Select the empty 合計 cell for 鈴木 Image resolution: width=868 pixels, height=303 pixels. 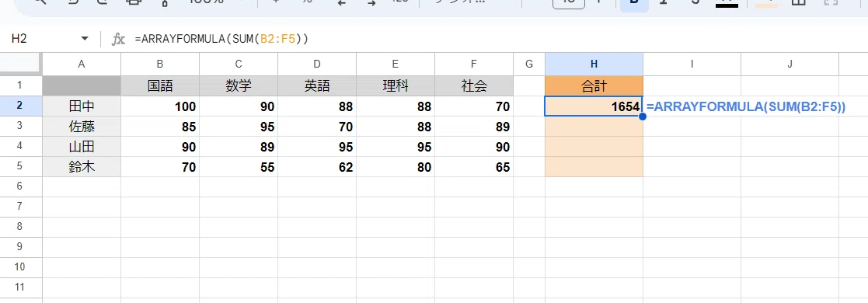(594, 167)
